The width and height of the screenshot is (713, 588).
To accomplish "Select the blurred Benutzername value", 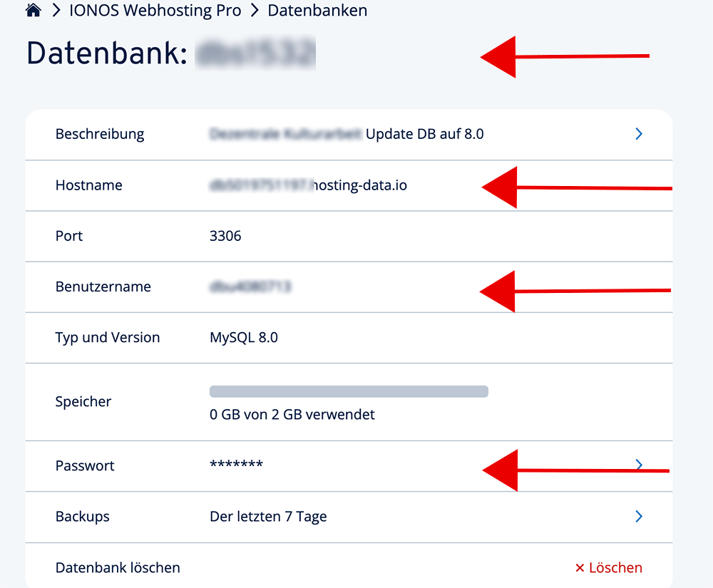I will [250, 287].
